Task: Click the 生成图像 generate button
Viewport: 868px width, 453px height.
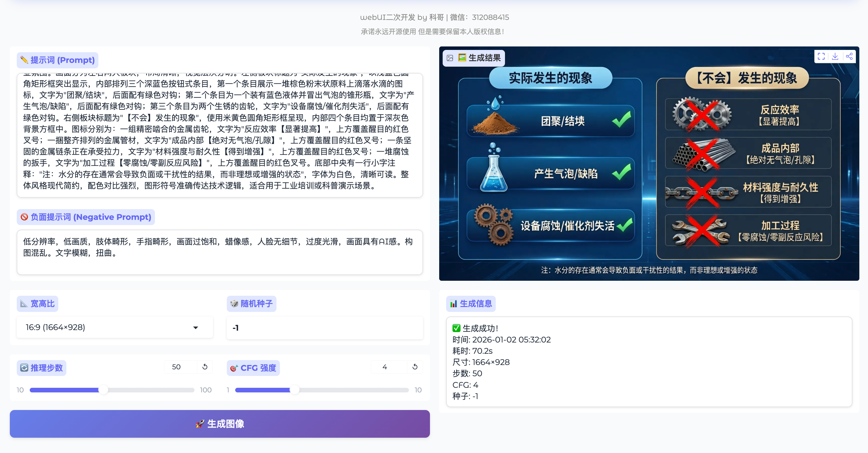Action: click(220, 424)
